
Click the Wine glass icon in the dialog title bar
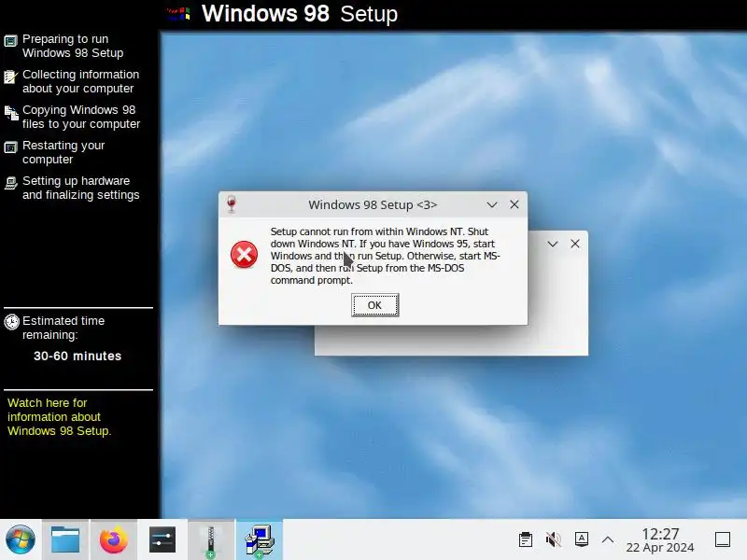click(x=232, y=203)
